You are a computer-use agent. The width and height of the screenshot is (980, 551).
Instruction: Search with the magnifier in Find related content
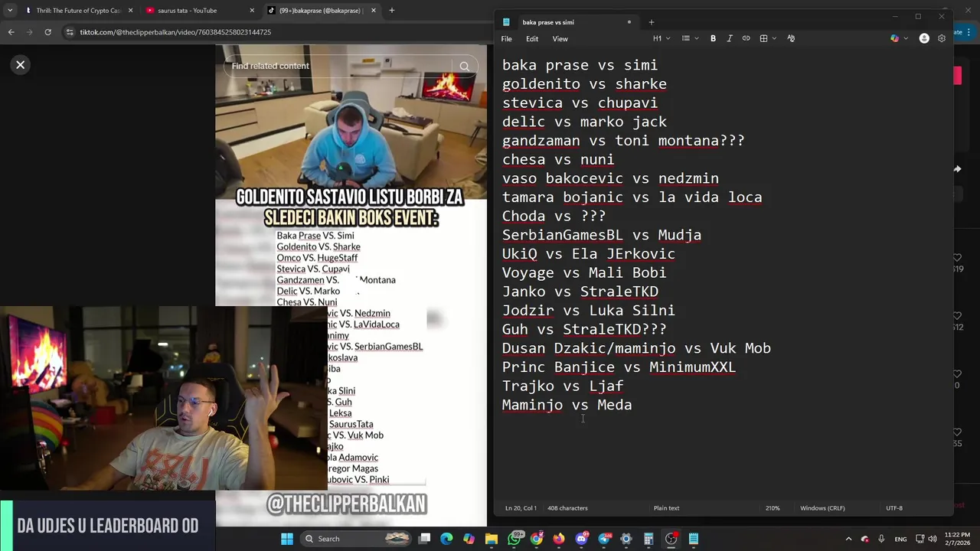tap(464, 66)
